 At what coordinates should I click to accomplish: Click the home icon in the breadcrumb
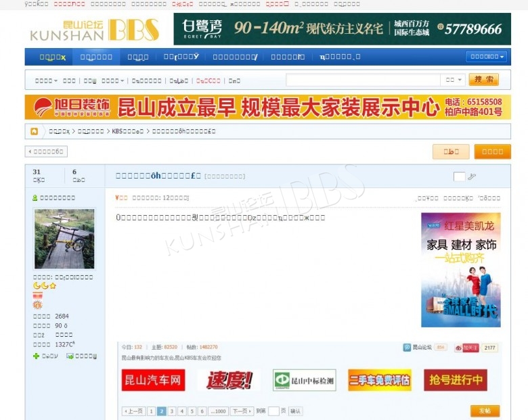[34, 131]
